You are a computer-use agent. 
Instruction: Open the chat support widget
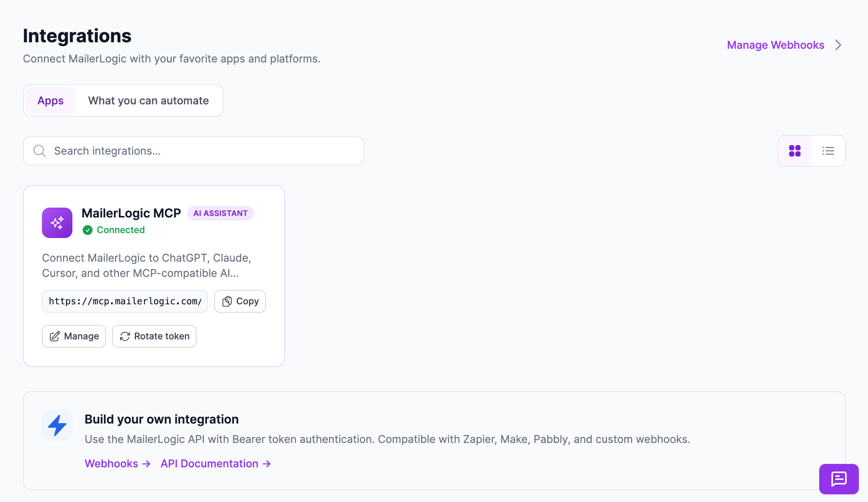click(x=839, y=479)
